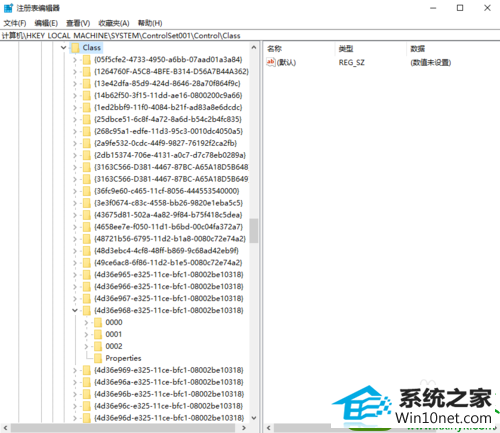Select the {4d36e96c-e325-11ce-bfc1-08002be10318} key
The height and width of the screenshot is (433, 500).
click(x=169, y=406)
